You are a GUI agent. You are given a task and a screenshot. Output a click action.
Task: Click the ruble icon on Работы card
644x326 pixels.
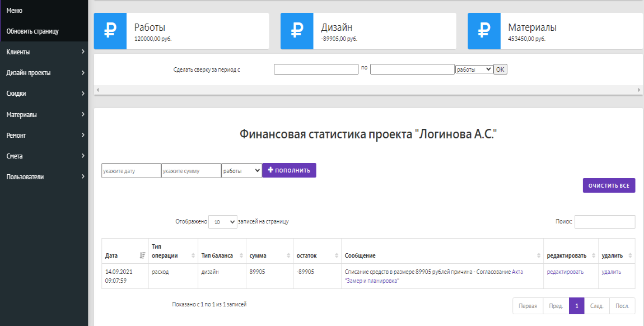tap(110, 31)
